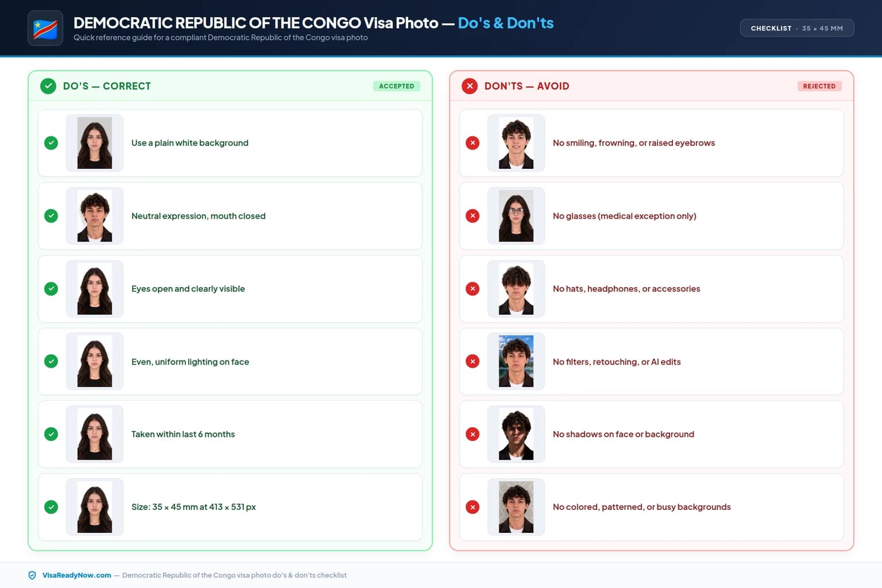Click check icon for plain white background row
This screenshot has width=882, height=588.
point(51,143)
